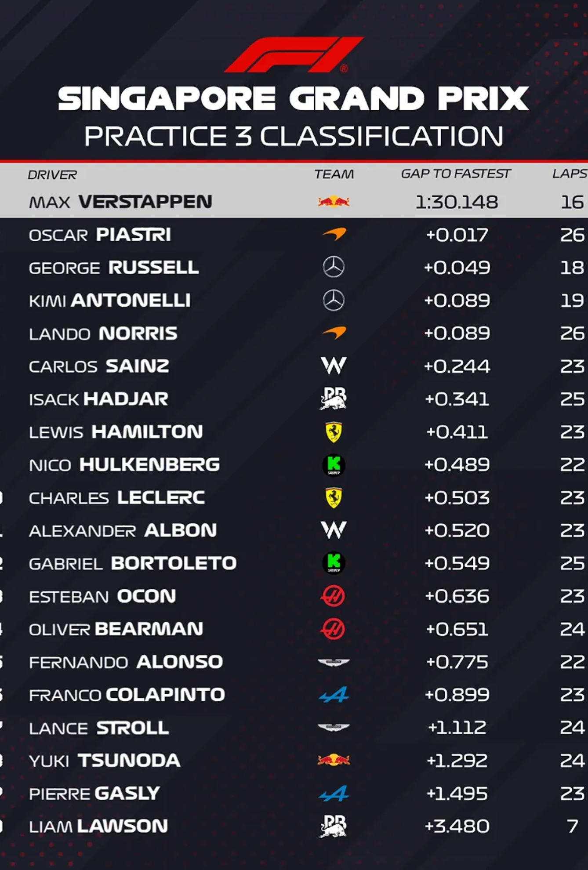Click Verstappen's 1:30.148 lap time
This screenshot has width=588, height=870.
457,202
